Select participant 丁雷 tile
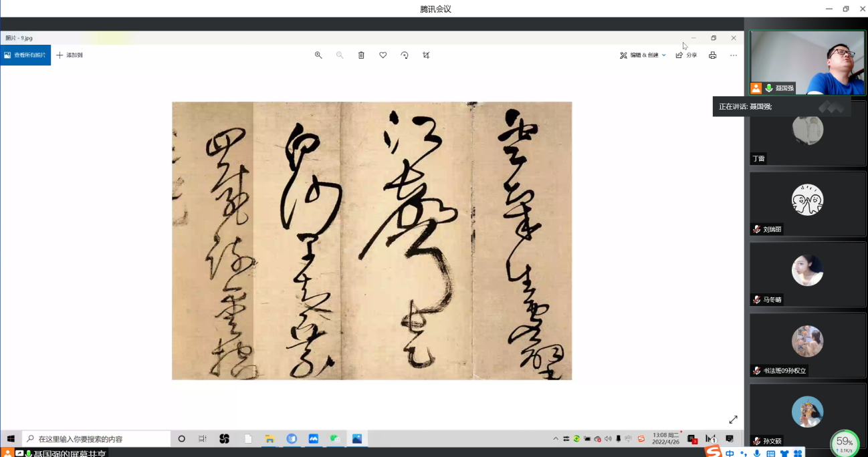The height and width of the screenshot is (457, 868). tap(807, 132)
